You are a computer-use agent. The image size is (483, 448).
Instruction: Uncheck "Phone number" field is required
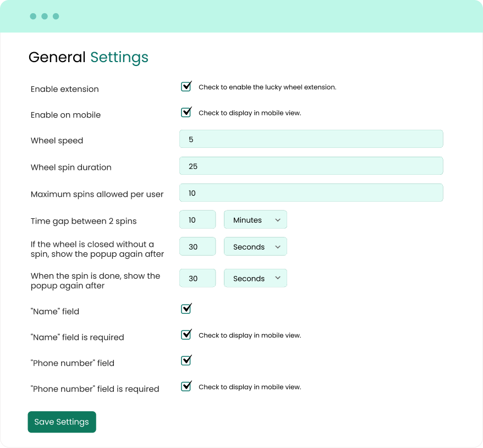pyautogui.click(x=186, y=386)
